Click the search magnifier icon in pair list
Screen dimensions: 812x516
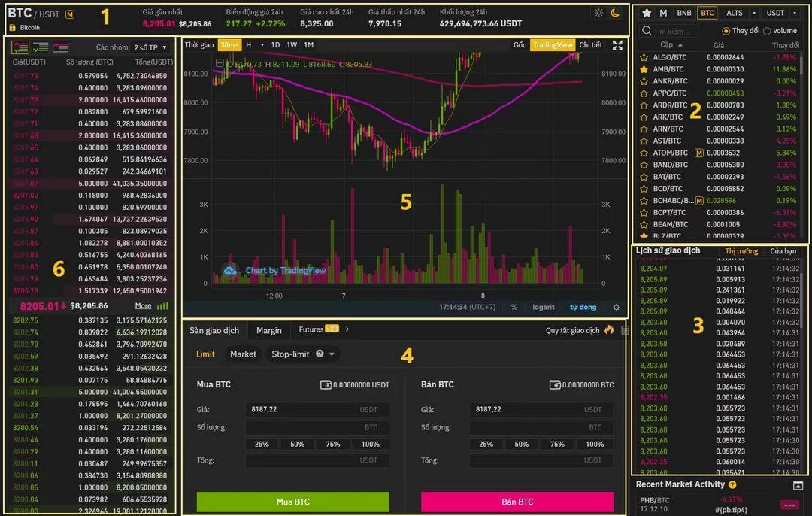click(647, 31)
